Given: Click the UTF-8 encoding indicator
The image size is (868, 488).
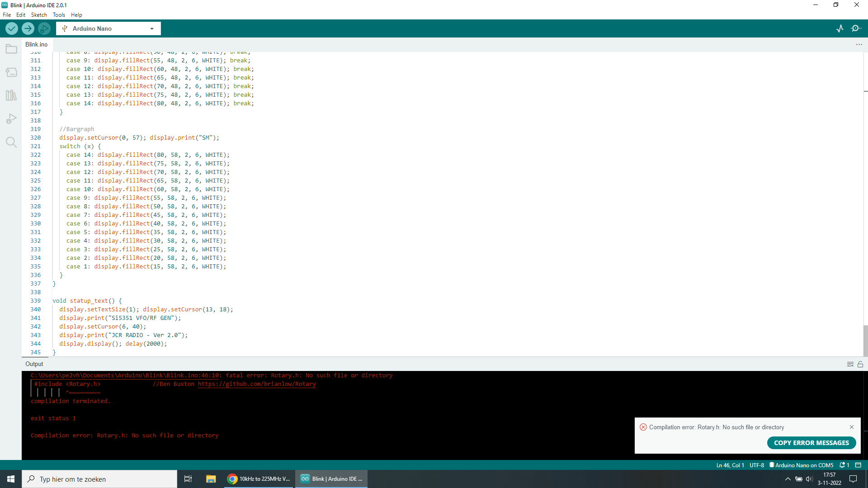Looking at the screenshot, I should tap(757, 465).
